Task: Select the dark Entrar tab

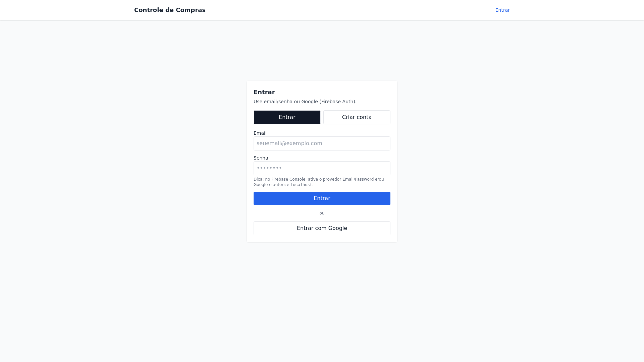Action: (287, 117)
